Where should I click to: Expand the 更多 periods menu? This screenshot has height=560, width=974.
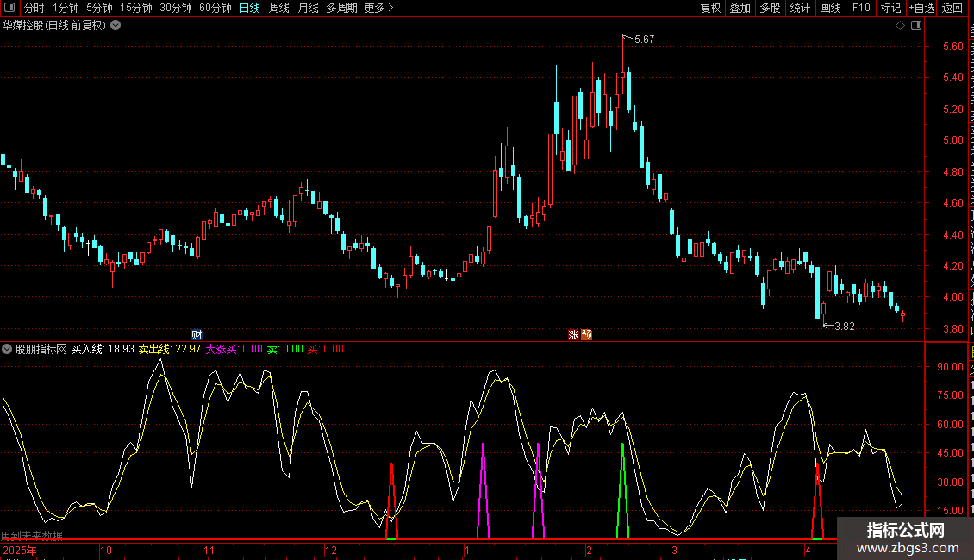tap(379, 8)
